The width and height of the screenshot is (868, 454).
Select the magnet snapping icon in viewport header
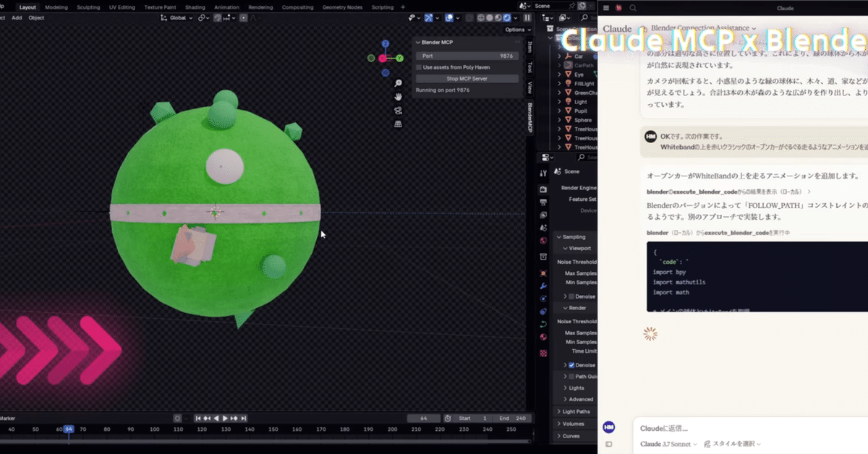pos(217,17)
